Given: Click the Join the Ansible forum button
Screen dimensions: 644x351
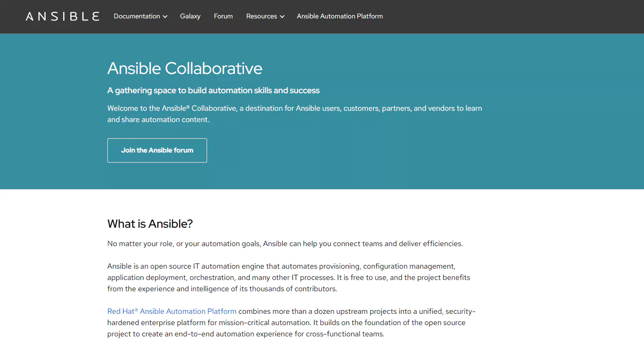Looking at the screenshot, I should coord(157,150).
